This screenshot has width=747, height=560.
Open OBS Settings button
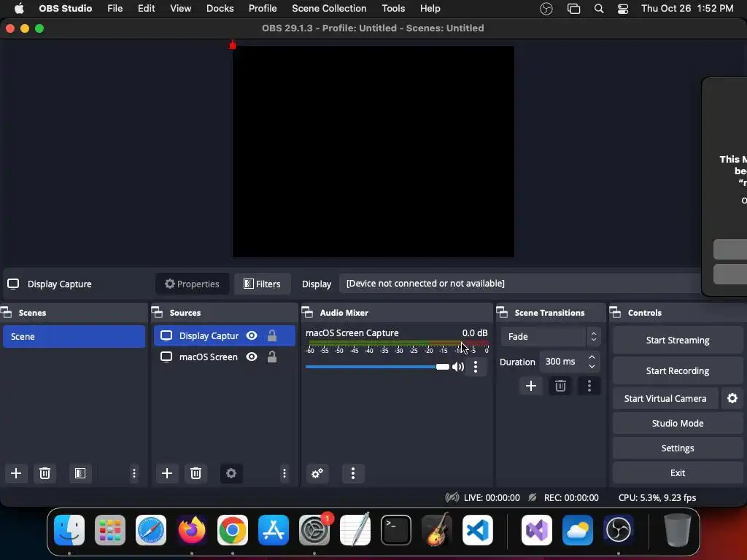click(678, 448)
